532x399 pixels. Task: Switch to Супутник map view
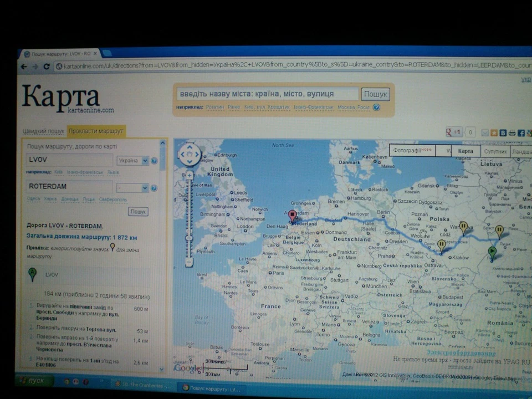click(x=495, y=152)
